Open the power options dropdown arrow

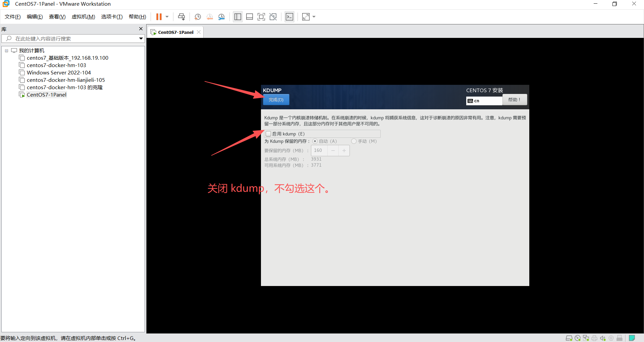pyautogui.click(x=167, y=17)
